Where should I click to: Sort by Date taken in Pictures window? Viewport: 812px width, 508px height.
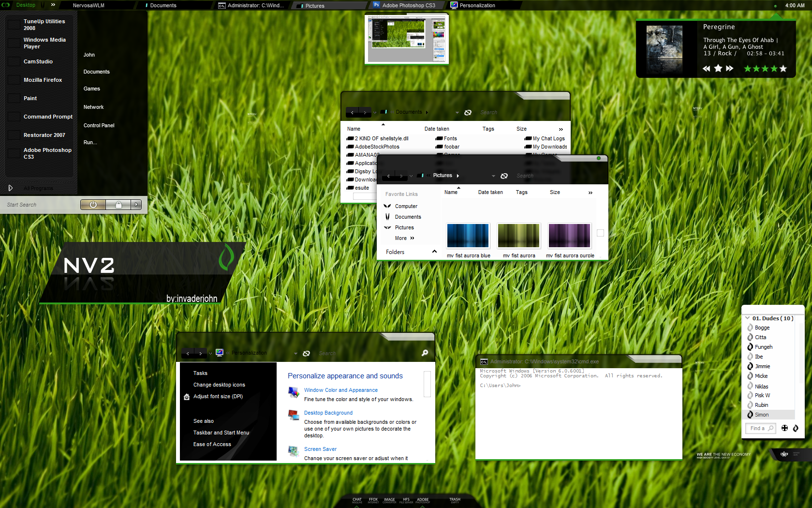pyautogui.click(x=490, y=193)
